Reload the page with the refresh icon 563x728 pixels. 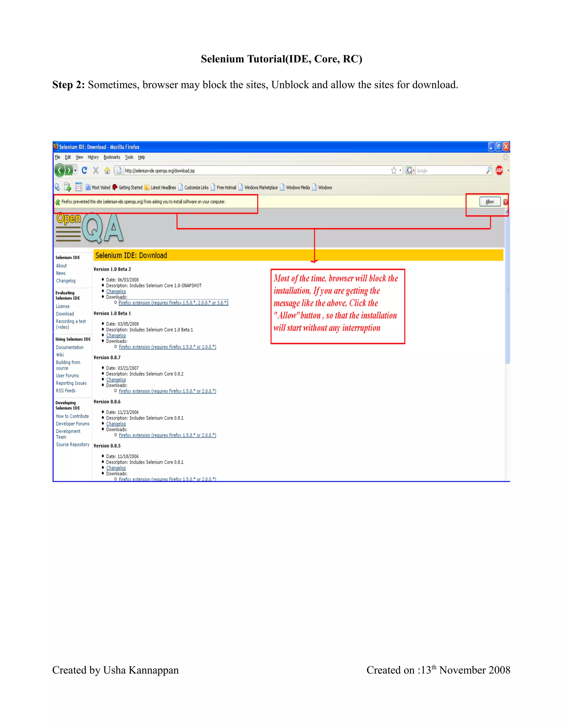(84, 170)
